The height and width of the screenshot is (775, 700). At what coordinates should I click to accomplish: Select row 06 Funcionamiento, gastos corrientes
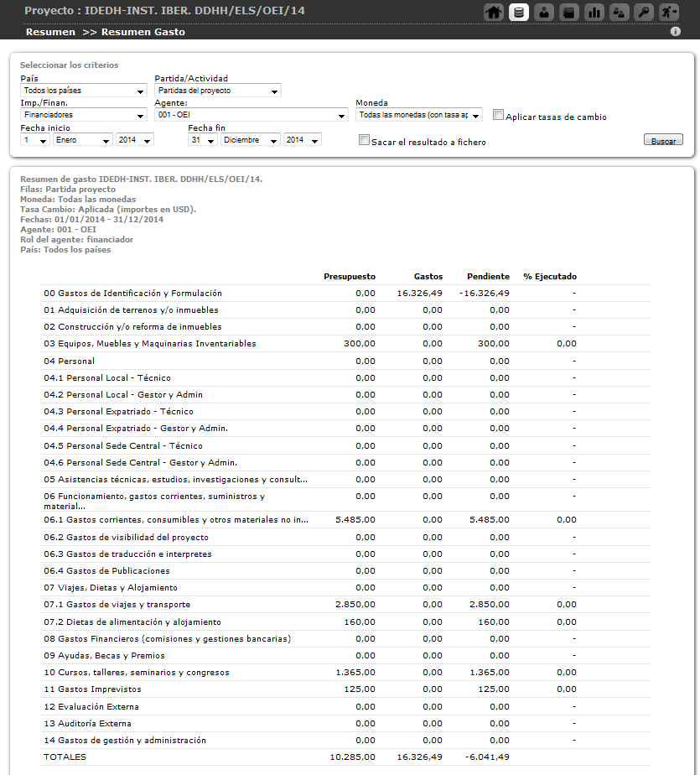click(345, 500)
